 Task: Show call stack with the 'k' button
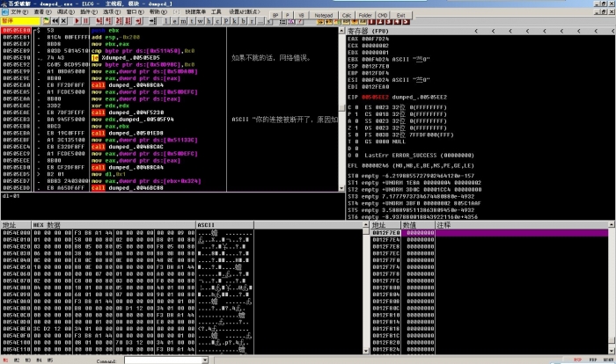tap(235, 21)
